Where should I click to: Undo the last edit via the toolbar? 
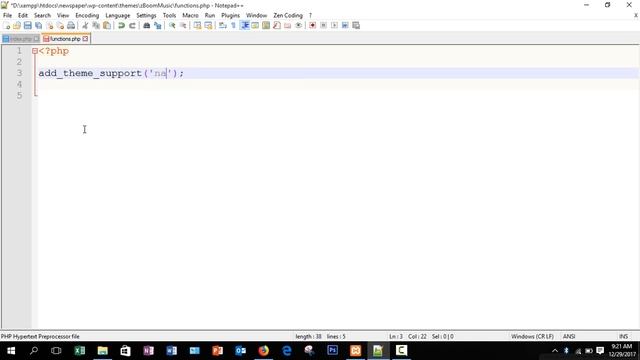click(121, 26)
